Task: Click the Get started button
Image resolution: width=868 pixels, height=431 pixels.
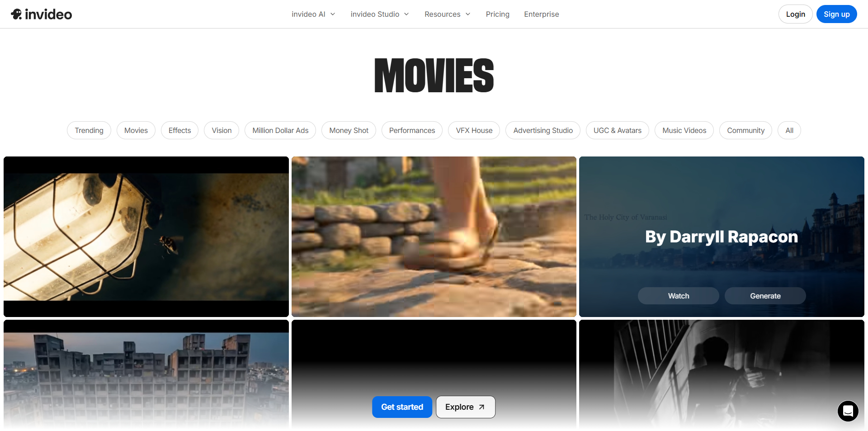Action: [402, 407]
